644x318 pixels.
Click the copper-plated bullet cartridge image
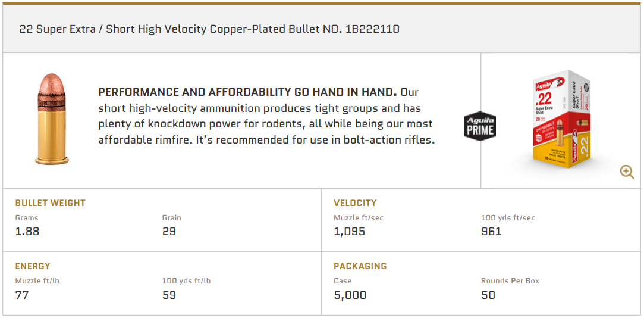click(x=52, y=120)
